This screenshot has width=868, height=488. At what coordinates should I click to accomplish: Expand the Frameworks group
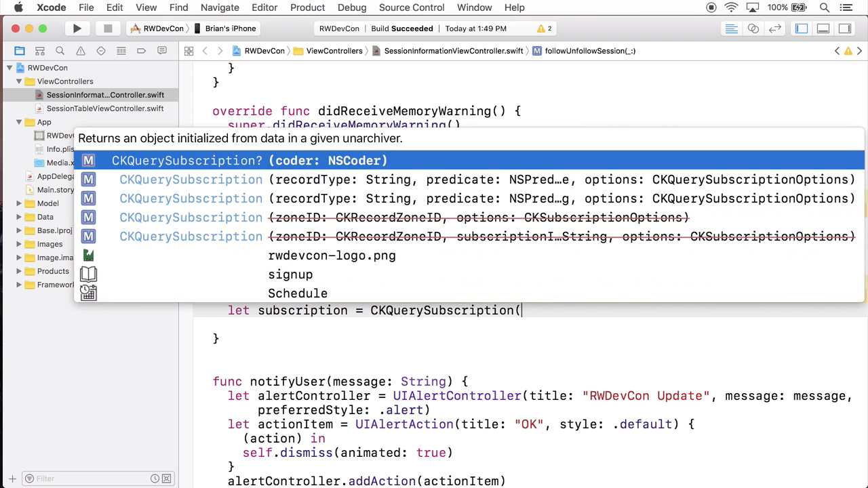[19, 285]
